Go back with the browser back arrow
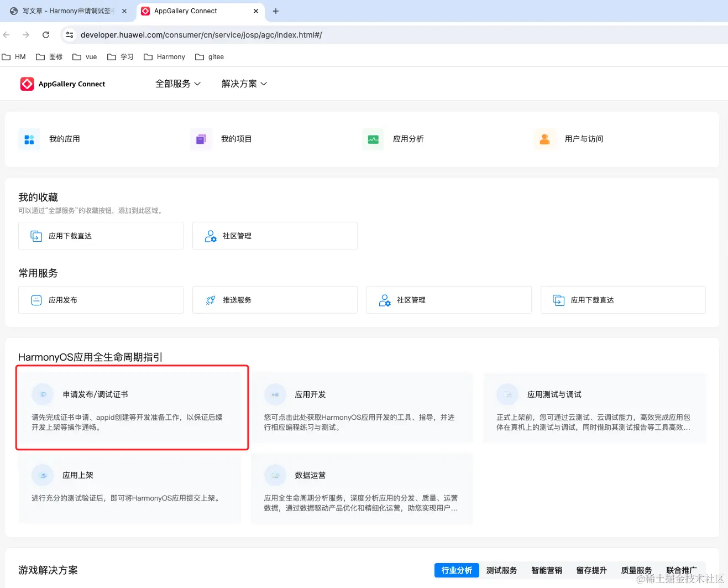The image size is (728, 588). pos(7,35)
